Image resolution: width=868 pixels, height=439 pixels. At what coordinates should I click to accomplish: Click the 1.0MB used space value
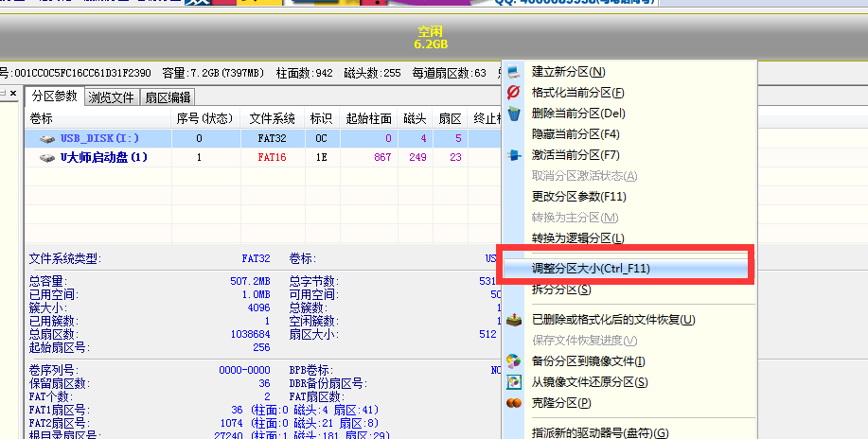coord(256,294)
